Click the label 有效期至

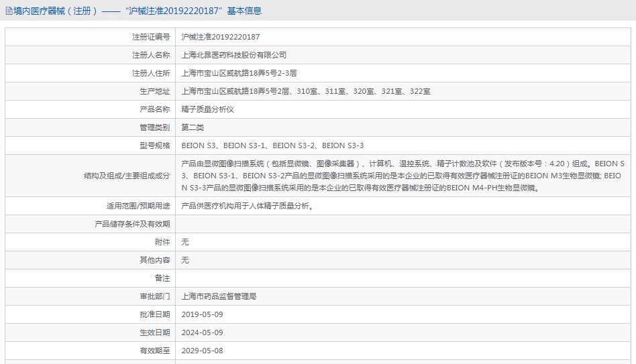pyautogui.click(x=155, y=351)
